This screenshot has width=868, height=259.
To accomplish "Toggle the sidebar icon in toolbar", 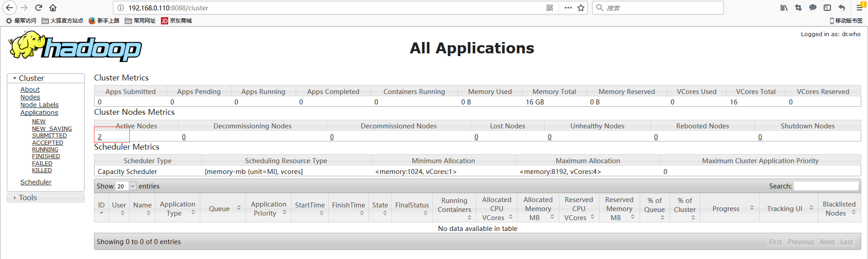I will coord(827,8).
